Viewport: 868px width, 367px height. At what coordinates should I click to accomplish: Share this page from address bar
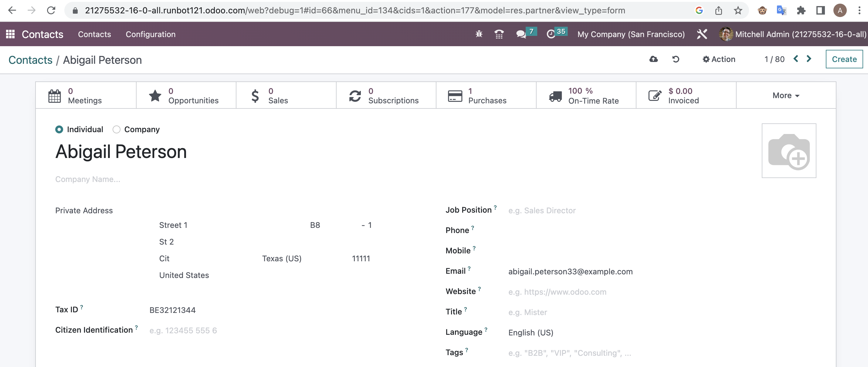[x=718, y=10]
